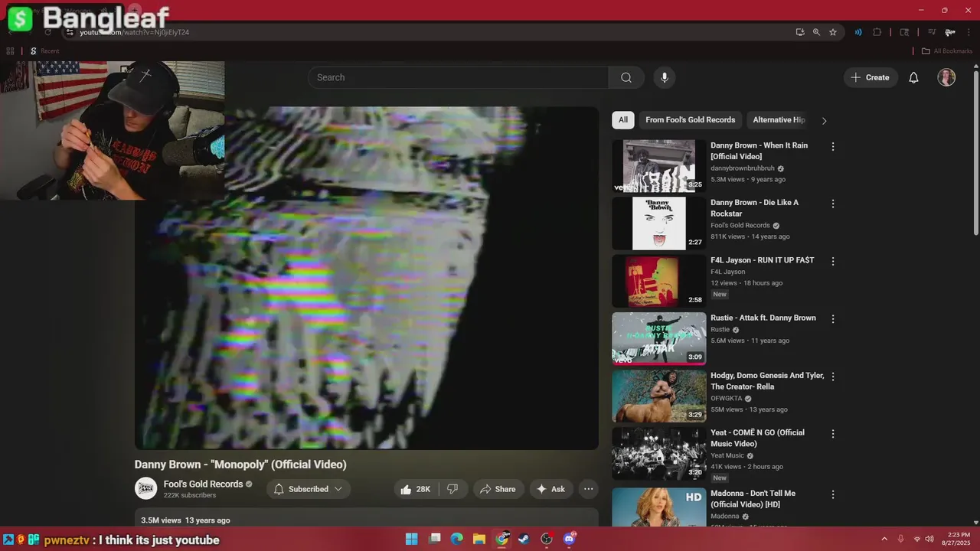Open Rustie Attak thumbnail
Image resolution: width=980 pixels, height=551 pixels.
(x=658, y=338)
